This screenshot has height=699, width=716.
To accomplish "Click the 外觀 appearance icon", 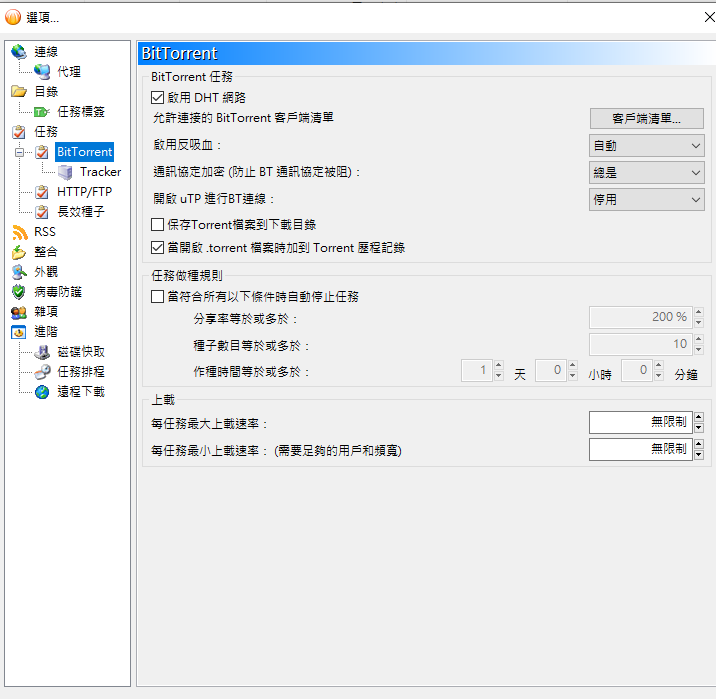I will pyautogui.click(x=19, y=272).
